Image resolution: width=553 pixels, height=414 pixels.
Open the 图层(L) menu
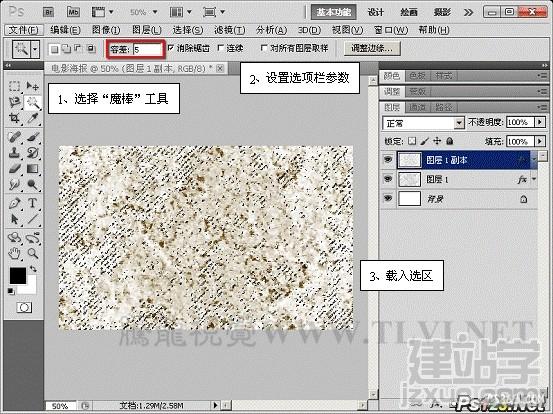coord(147,30)
